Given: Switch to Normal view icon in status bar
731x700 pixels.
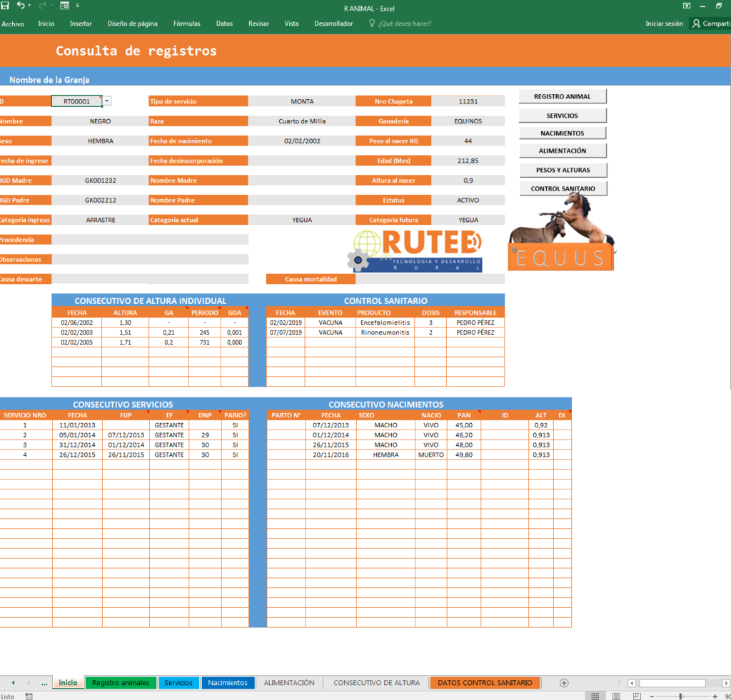Looking at the screenshot, I should tap(595, 696).
